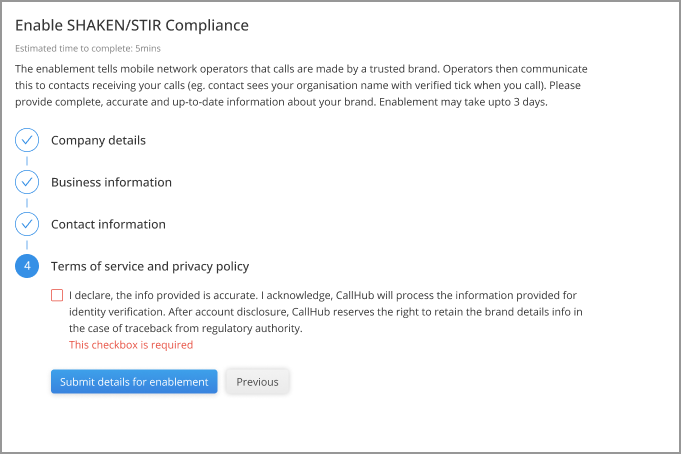The width and height of the screenshot is (681, 454).
Task: Click the "This checkbox is required" error message
Action: (131, 345)
